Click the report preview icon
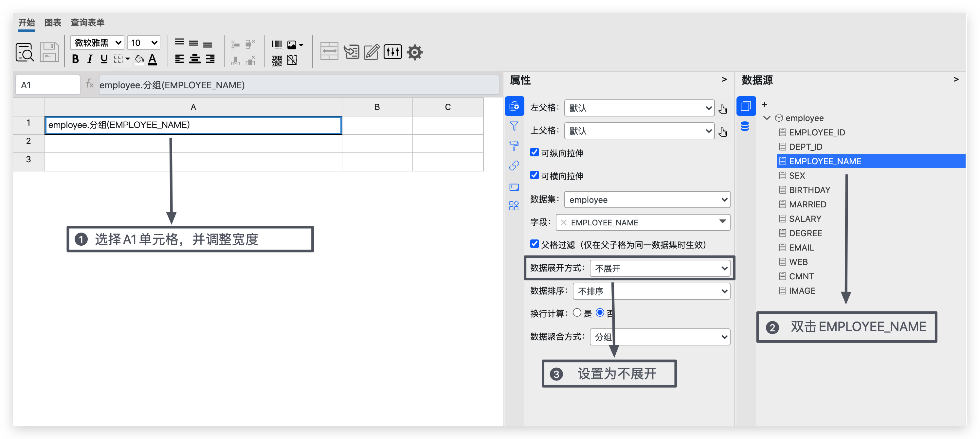This screenshot has height=439, width=980. [x=25, y=52]
